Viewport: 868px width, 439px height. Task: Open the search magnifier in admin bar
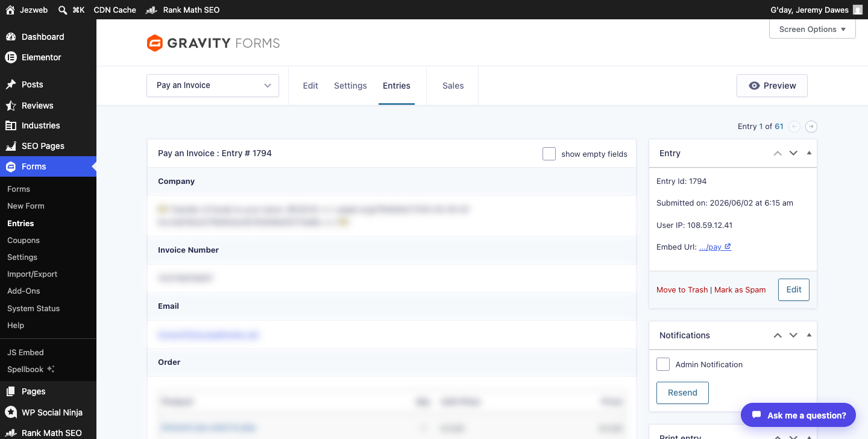pyautogui.click(x=63, y=10)
